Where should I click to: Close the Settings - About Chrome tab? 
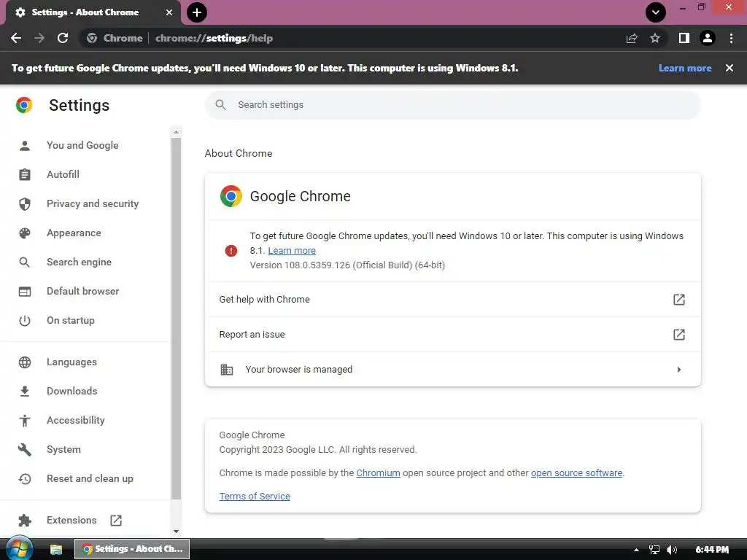169,12
